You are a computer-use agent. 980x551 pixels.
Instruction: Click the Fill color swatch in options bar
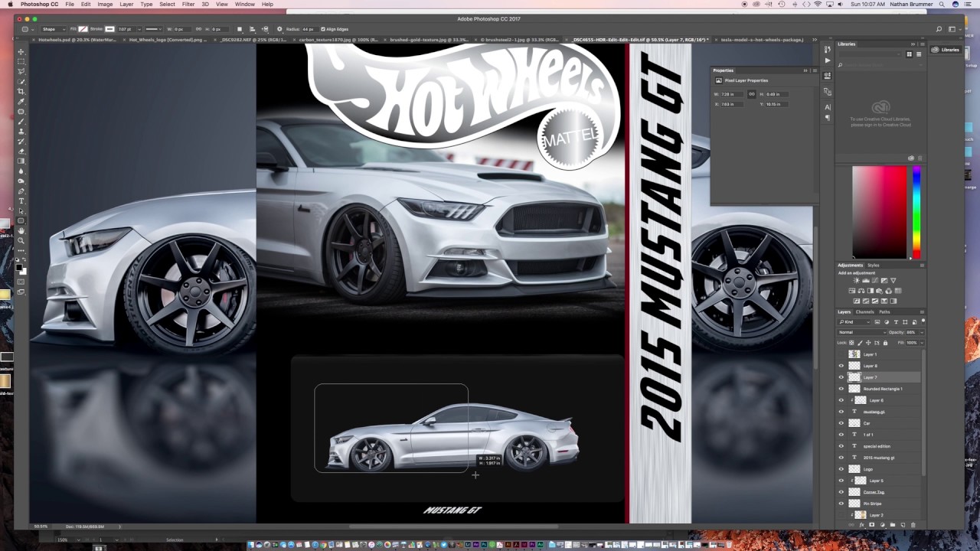click(83, 29)
